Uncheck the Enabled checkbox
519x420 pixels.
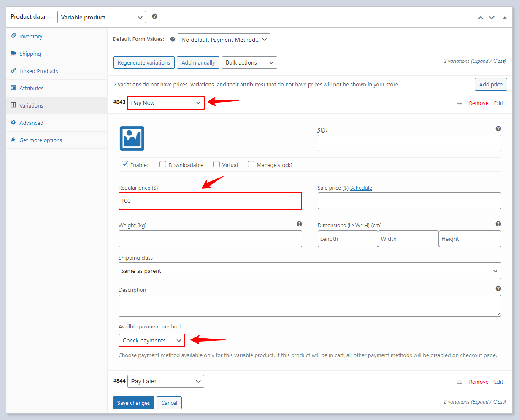125,164
